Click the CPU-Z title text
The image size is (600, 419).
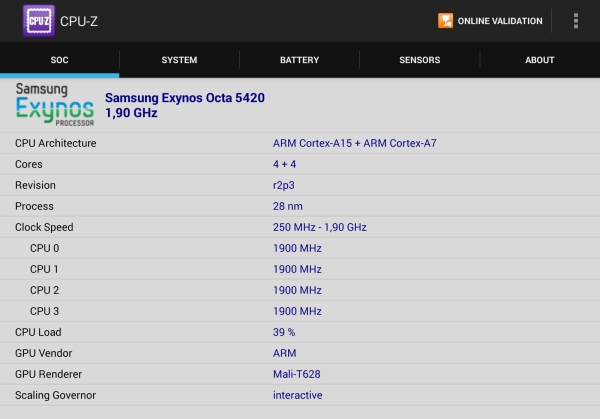tap(79, 21)
